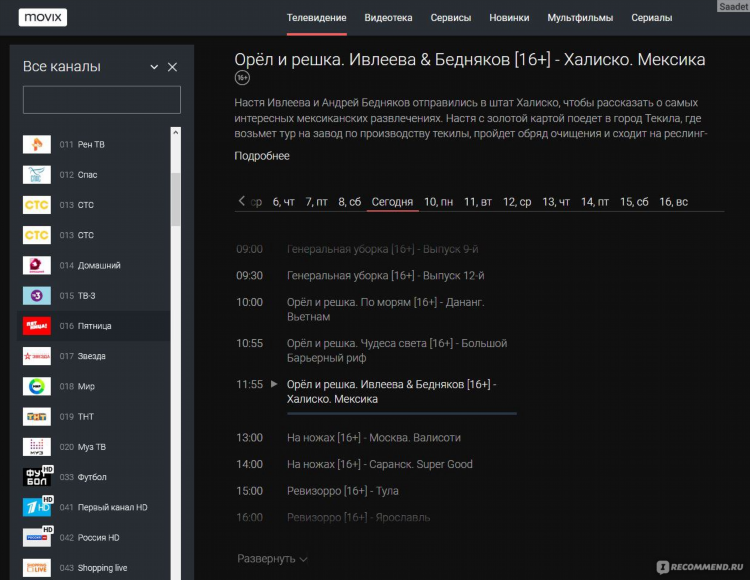The image size is (750, 580).
Task: Select date 16, вс in schedule
Action: click(673, 202)
